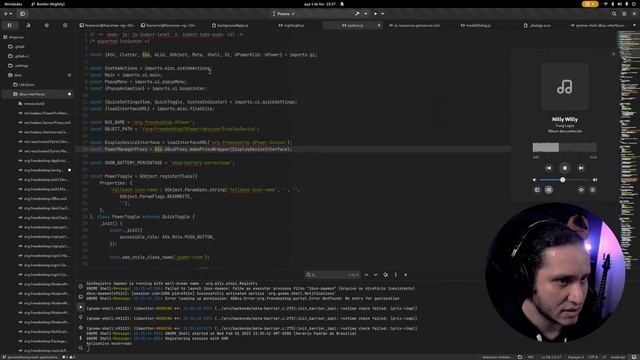Switch to the modalDialog.js tab
The width and height of the screenshot is (640, 360).
pos(476,25)
